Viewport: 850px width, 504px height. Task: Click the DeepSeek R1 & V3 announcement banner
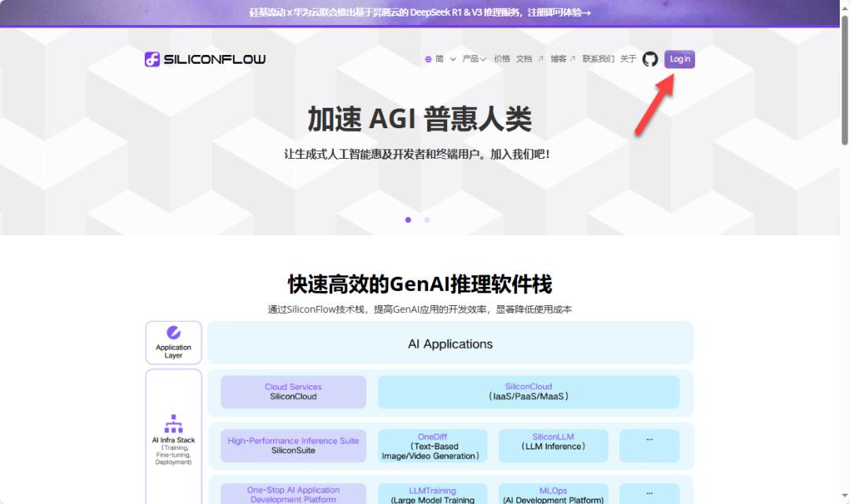419,13
